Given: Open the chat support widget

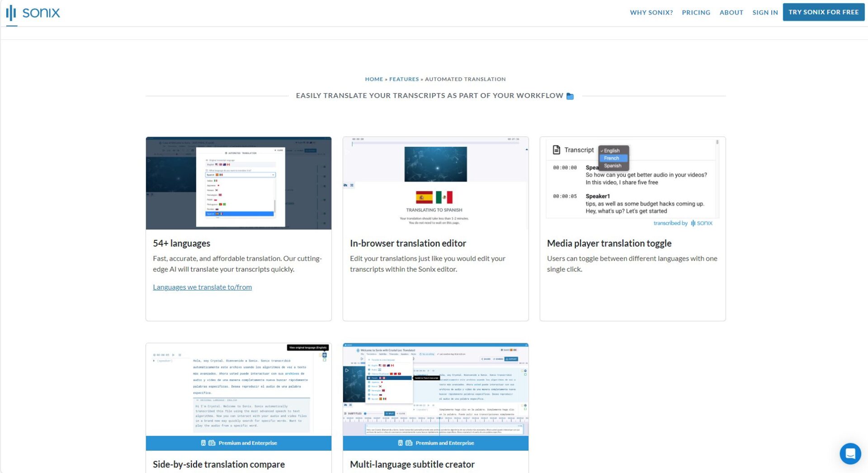Looking at the screenshot, I should coord(850,453).
